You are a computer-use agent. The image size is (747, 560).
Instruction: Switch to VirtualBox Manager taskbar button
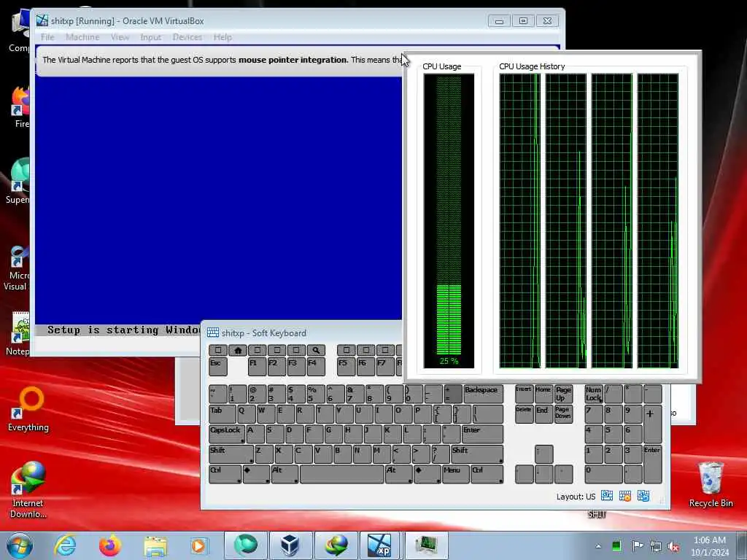(290, 545)
